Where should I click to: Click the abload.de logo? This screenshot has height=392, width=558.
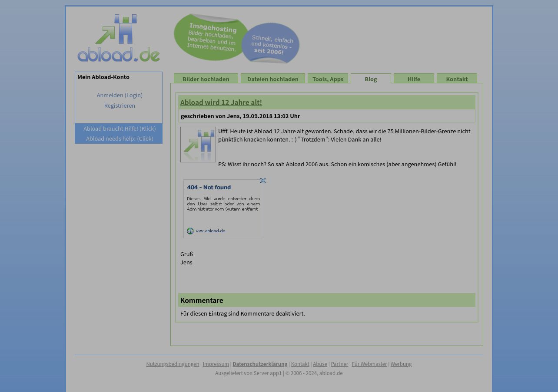pyautogui.click(x=119, y=38)
